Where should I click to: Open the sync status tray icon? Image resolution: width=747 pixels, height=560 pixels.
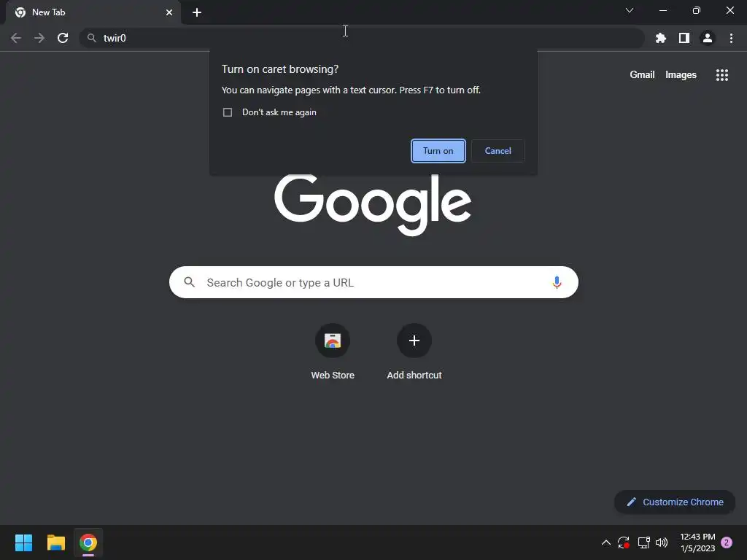[x=624, y=542]
